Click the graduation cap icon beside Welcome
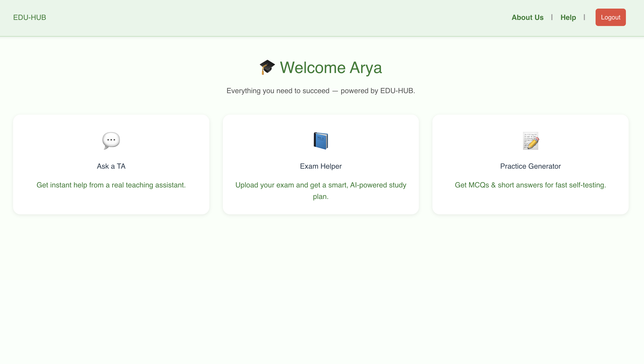 click(x=267, y=67)
